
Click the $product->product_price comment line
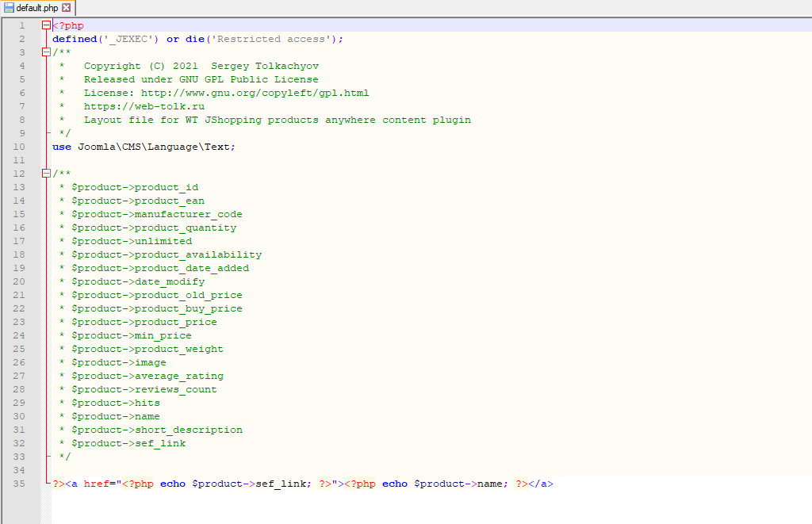[x=144, y=322]
